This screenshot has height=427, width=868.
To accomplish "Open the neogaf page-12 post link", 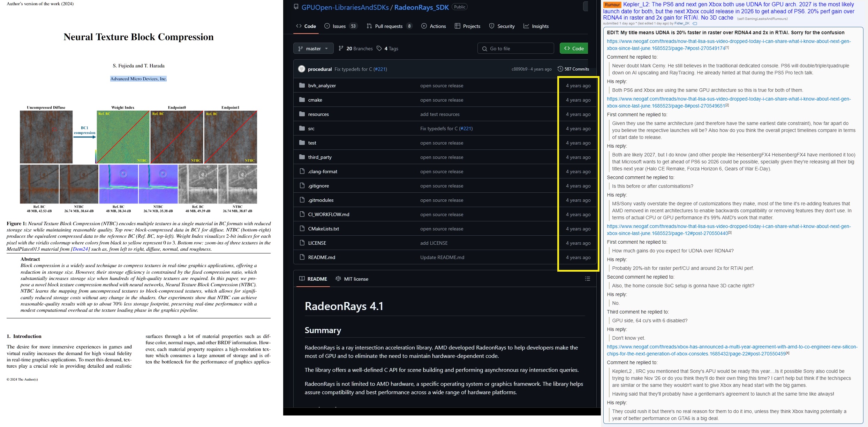I will [729, 230].
